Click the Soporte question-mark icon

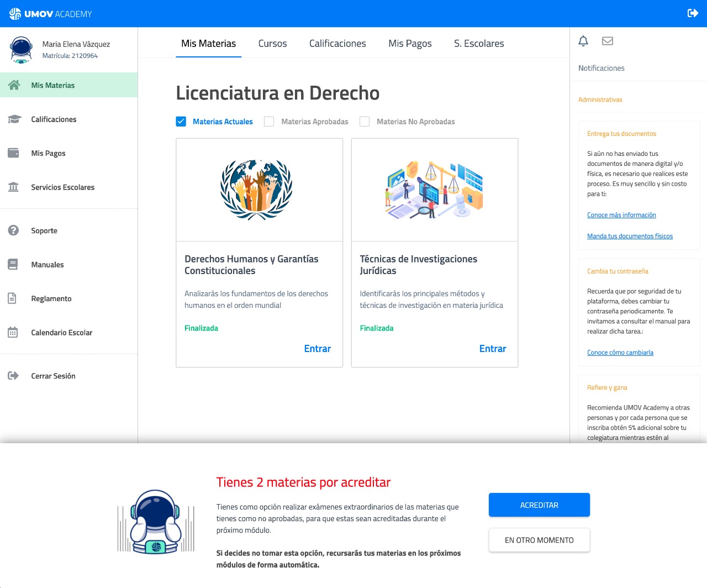[x=13, y=230]
